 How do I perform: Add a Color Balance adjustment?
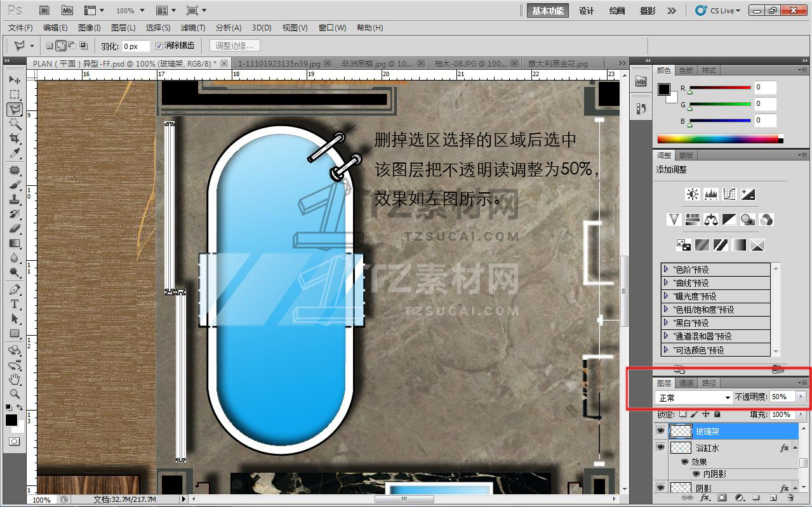(711, 220)
